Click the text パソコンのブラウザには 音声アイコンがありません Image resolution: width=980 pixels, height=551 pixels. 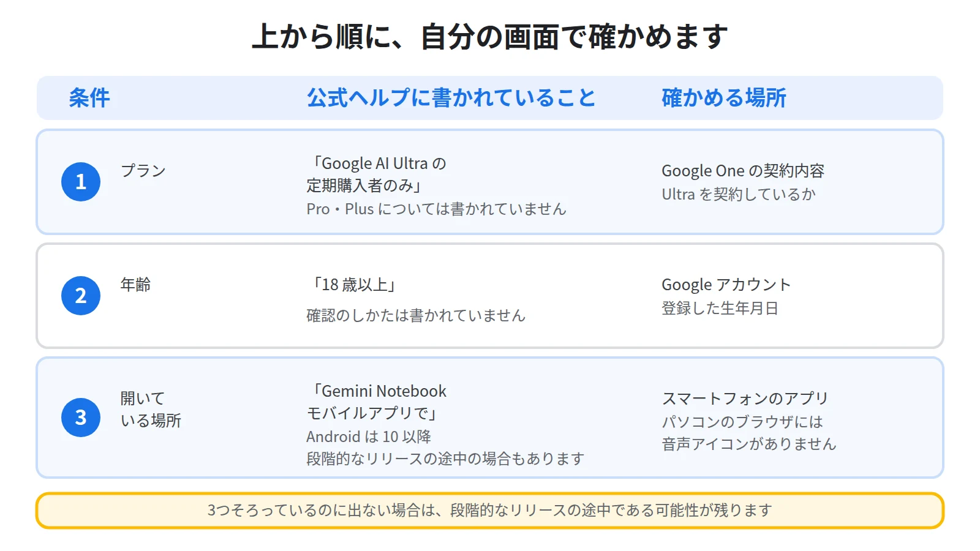tap(748, 433)
